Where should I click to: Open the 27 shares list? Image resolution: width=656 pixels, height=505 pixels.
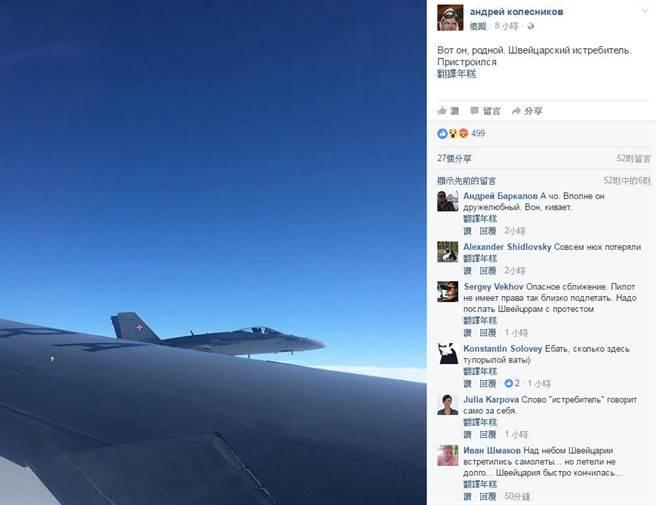click(x=454, y=158)
